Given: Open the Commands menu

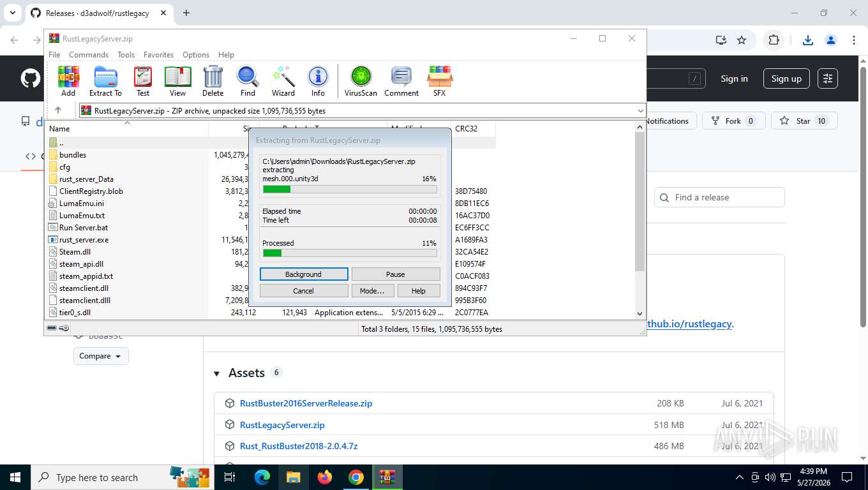Looking at the screenshot, I should point(89,55).
